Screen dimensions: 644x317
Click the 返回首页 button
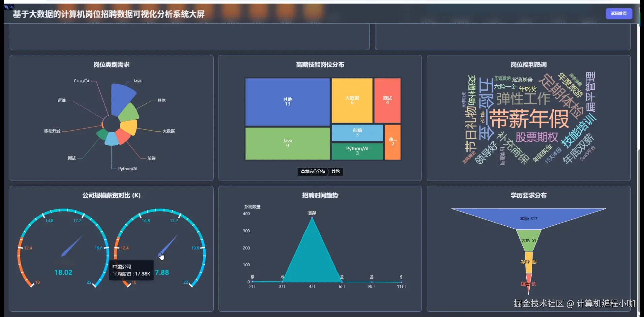click(619, 13)
